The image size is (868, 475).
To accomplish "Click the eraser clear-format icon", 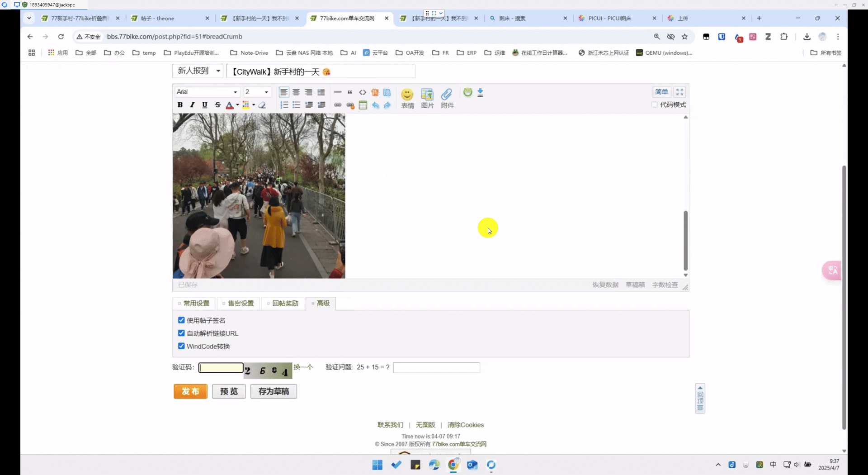I will coord(262,105).
